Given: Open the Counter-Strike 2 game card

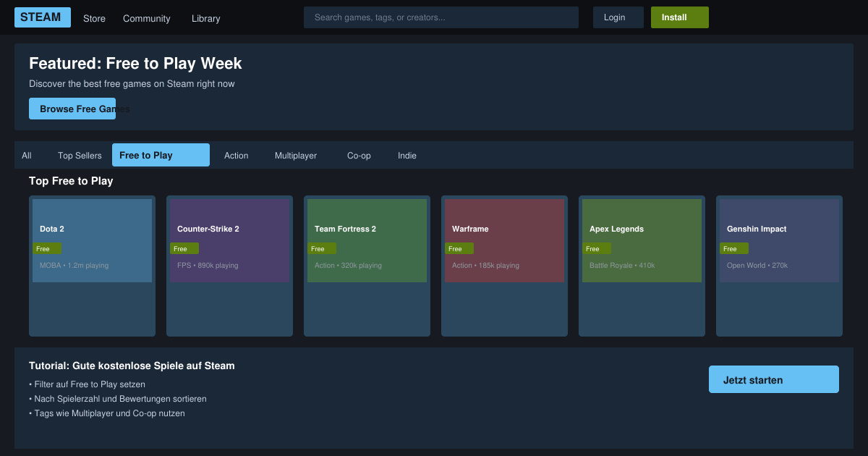Looking at the screenshot, I should (x=229, y=266).
